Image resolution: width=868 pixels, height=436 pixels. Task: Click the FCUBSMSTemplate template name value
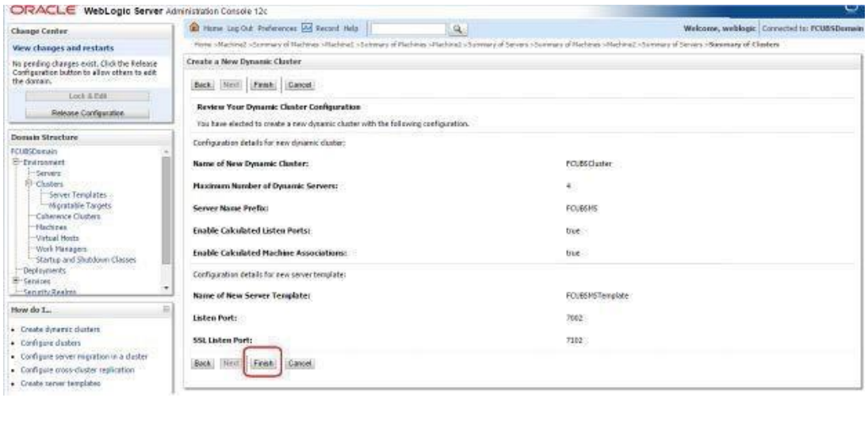598,296
